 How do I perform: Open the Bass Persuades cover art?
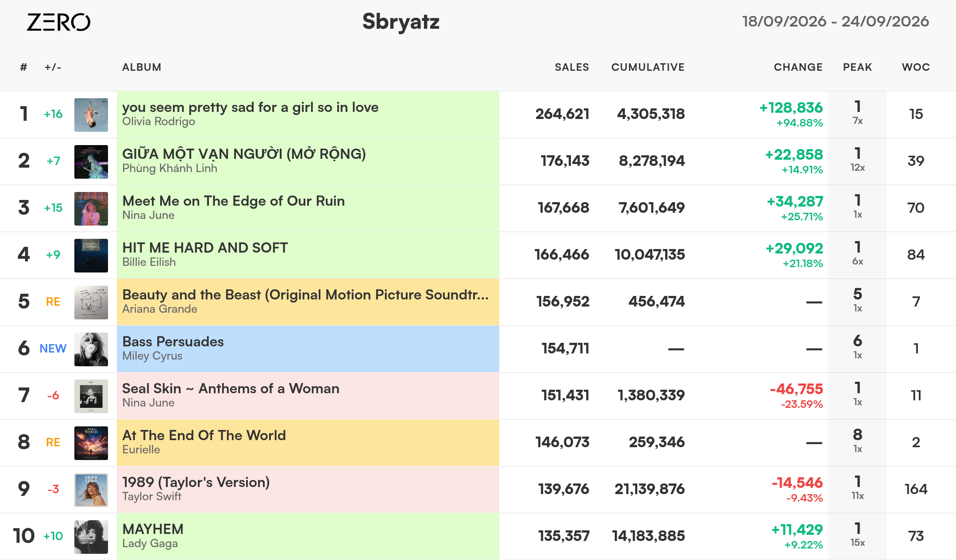(91, 349)
